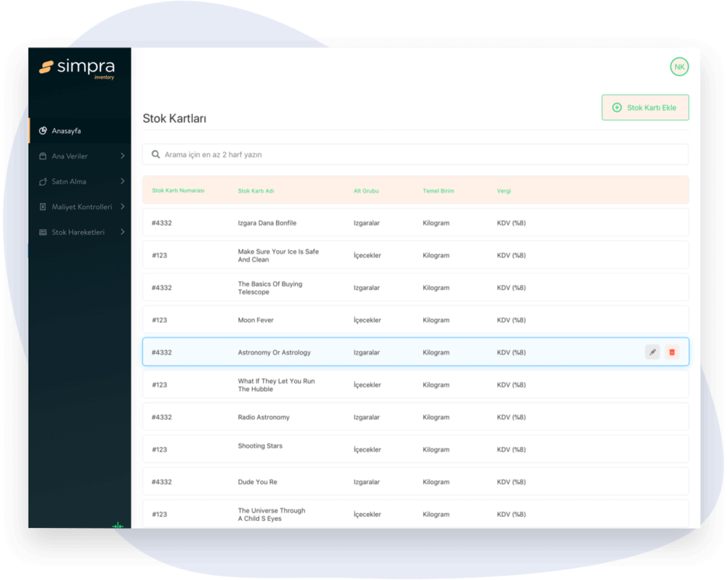Click the search magnifier icon
This screenshot has height=580, width=728.
coord(156,154)
